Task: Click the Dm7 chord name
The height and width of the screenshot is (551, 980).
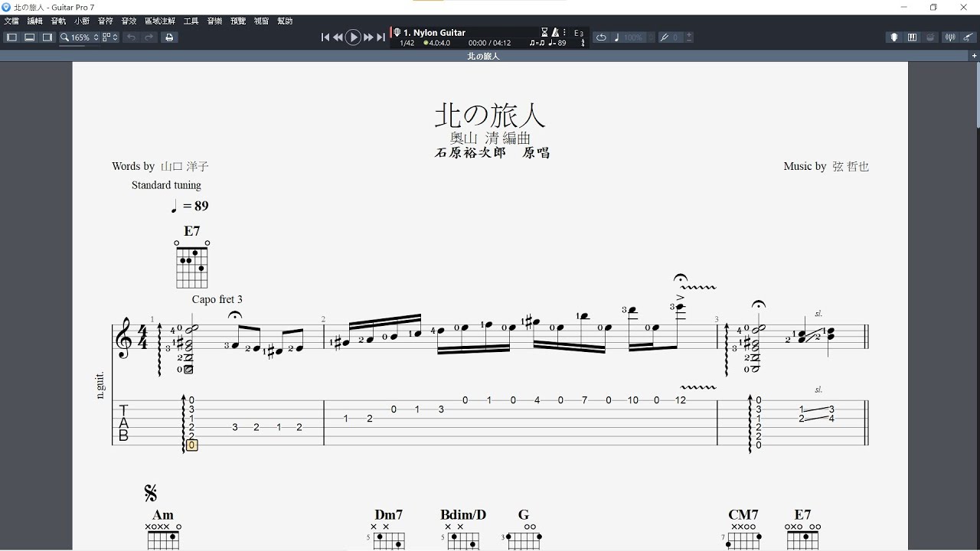Action: tap(389, 515)
